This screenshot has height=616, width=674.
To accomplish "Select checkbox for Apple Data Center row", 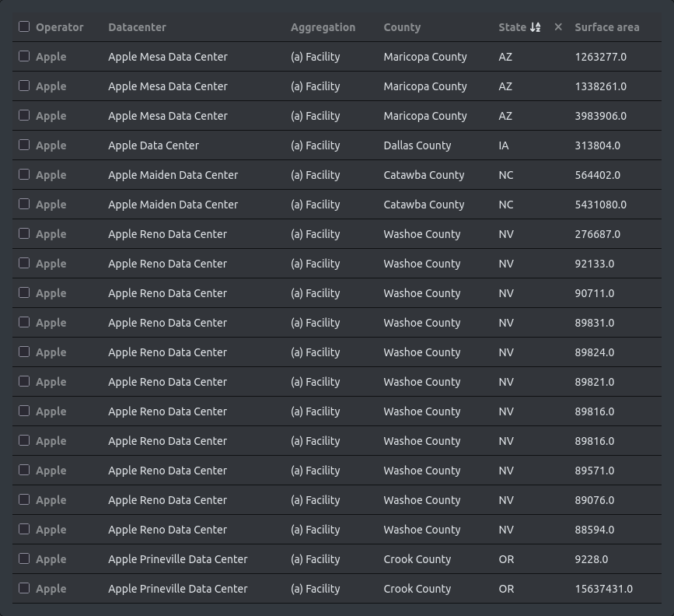I will [x=24, y=145].
